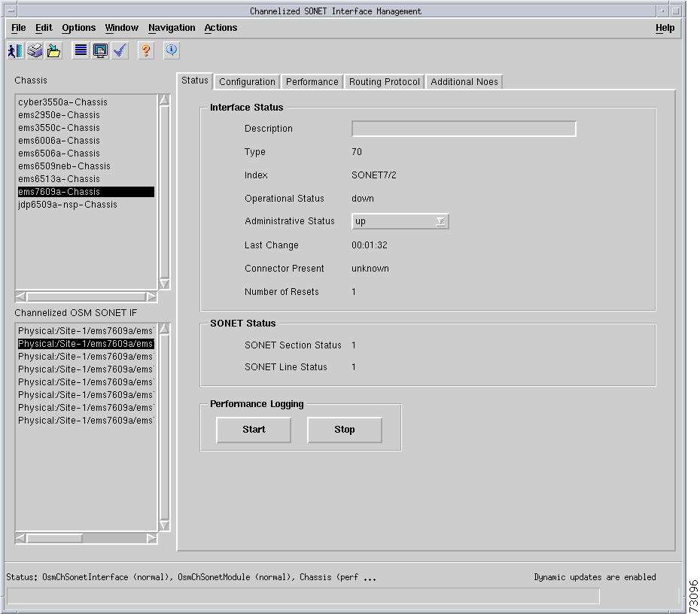The width and height of the screenshot is (700, 614).
Task: Click the Dynamic updates are enabled text
Action: [595, 577]
